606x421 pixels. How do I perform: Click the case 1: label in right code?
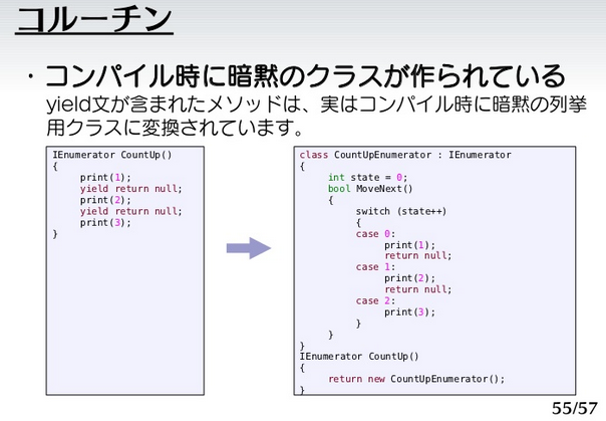[369, 267]
